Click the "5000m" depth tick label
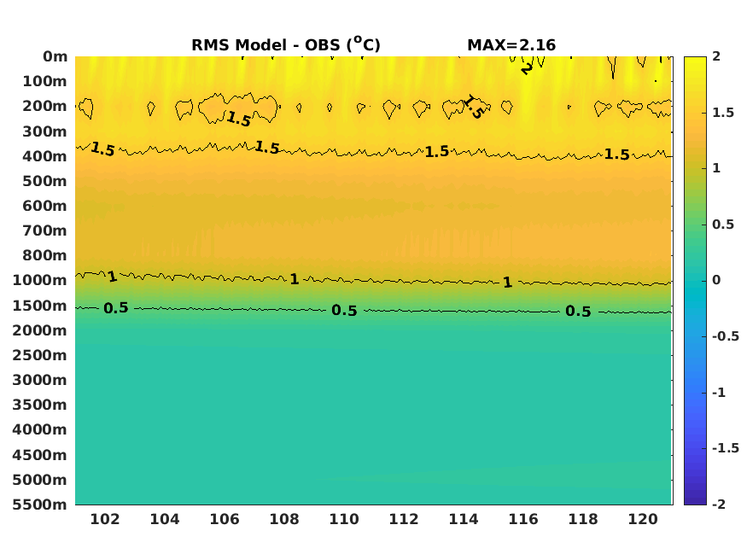The image size is (747, 560). tap(40, 480)
